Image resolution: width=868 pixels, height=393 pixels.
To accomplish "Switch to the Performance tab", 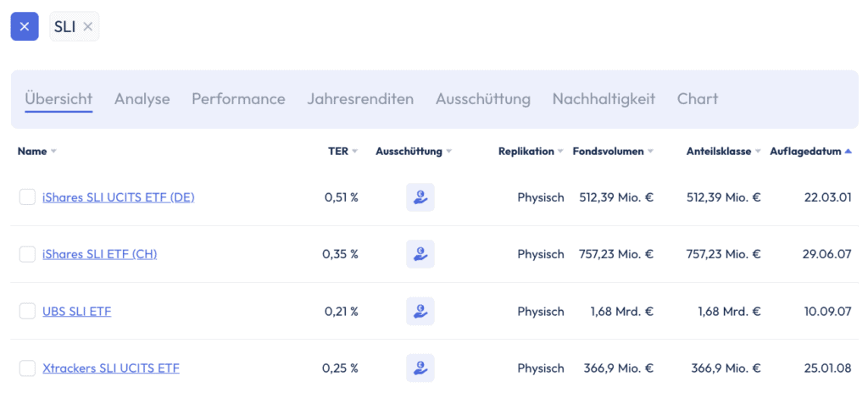I will [238, 99].
